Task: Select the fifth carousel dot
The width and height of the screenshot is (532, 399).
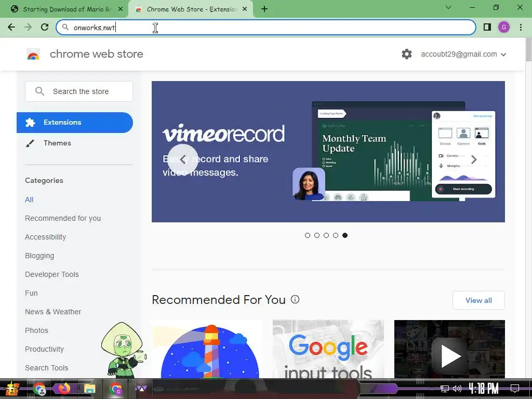Action: pyautogui.click(x=345, y=235)
